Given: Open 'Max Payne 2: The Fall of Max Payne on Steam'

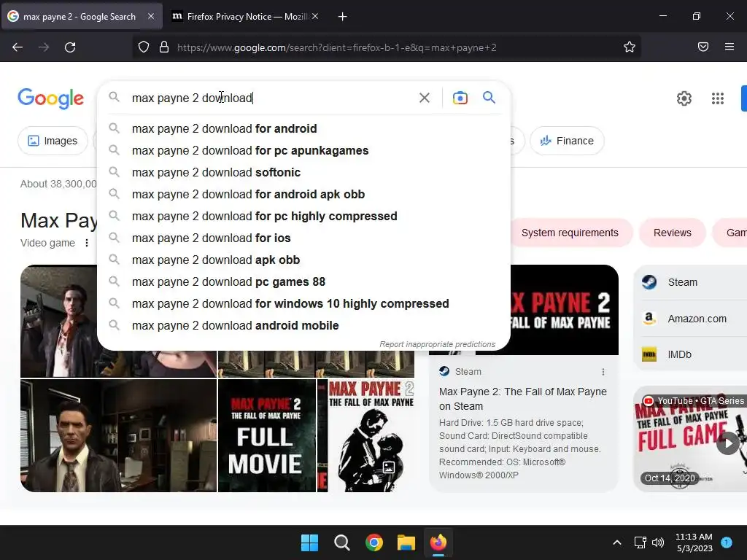Looking at the screenshot, I should [522, 399].
